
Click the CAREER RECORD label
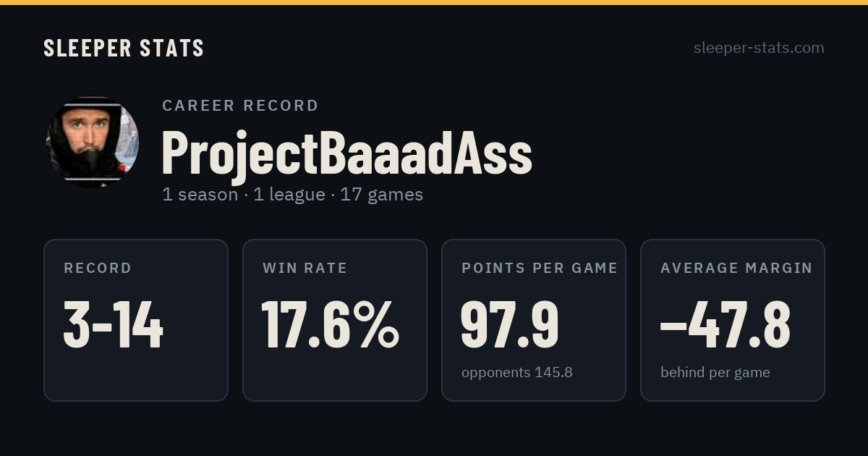(x=240, y=106)
